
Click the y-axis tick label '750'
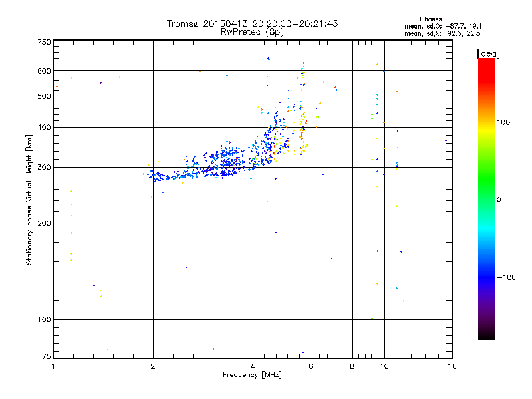click(44, 42)
